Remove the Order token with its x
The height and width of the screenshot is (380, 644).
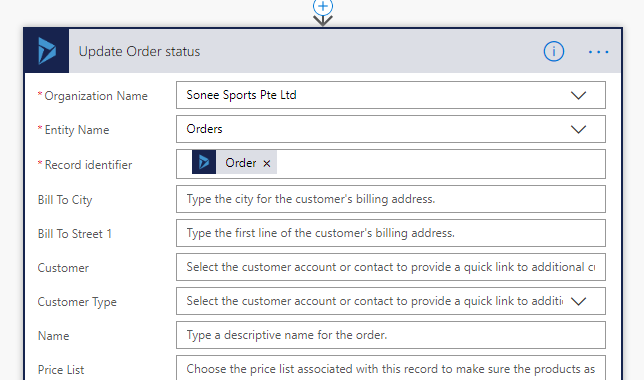coord(267,164)
